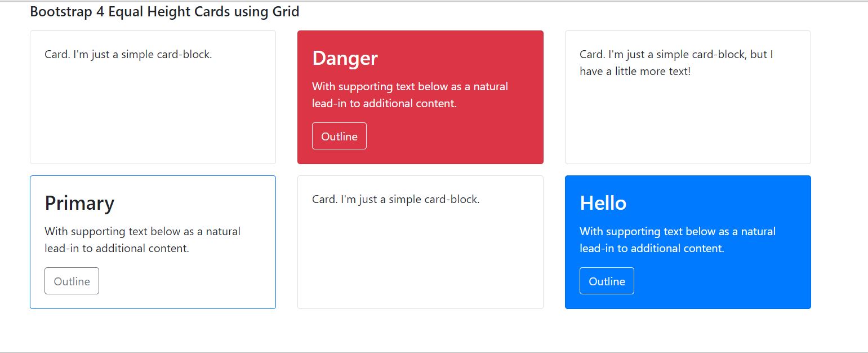Click supporting text inside the blue Hello card
868x353 pixels.
[678, 240]
